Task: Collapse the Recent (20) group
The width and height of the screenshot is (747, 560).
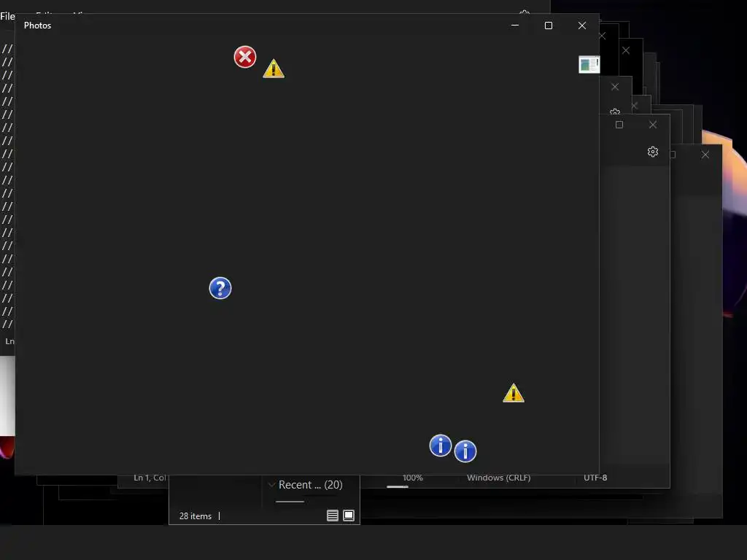Action: coord(271,485)
